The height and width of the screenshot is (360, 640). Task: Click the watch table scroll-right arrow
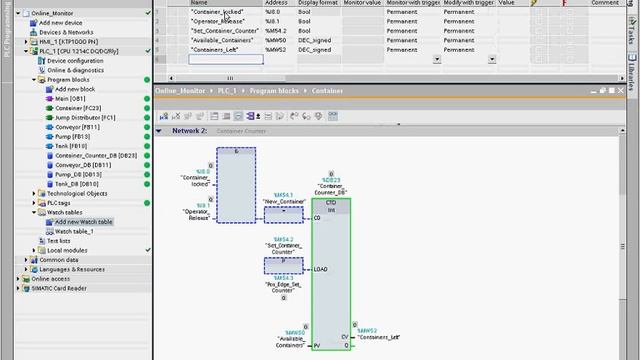click(622, 78)
